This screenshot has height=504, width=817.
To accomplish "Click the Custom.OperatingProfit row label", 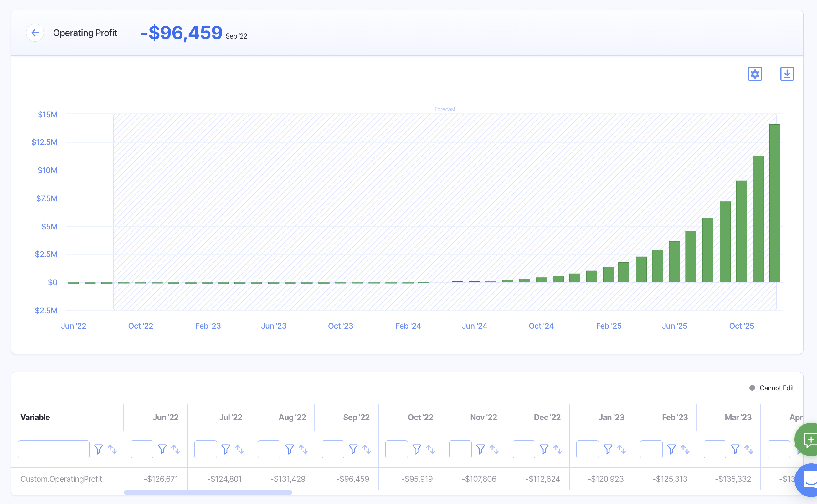I will [61, 479].
